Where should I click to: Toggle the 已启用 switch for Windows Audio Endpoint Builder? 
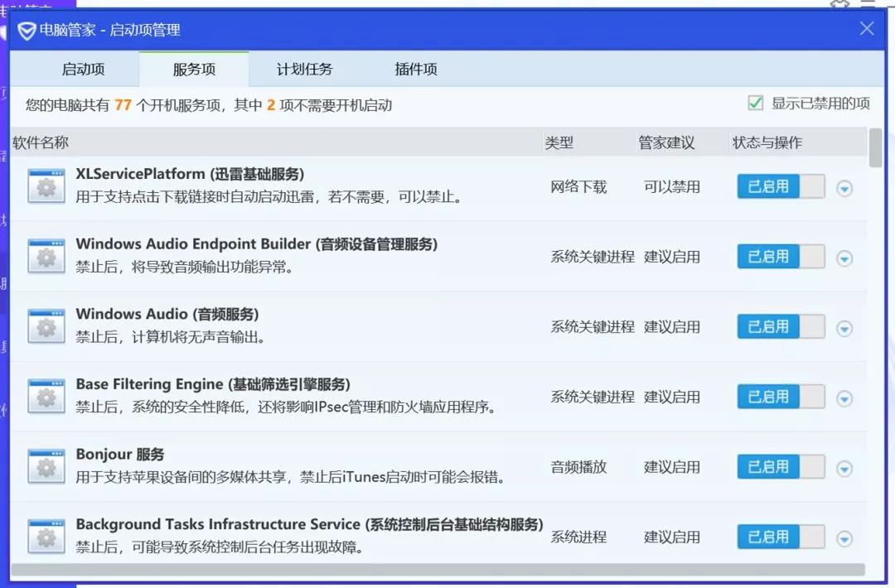(781, 257)
